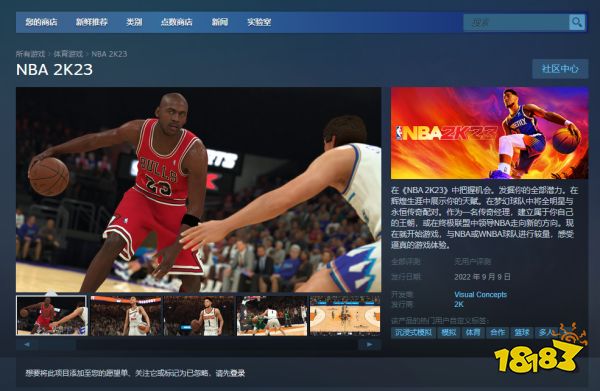Open the Visual Concepts developer link
The width and height of the screenshot is (600, 391).
click(x=481, y=295)
